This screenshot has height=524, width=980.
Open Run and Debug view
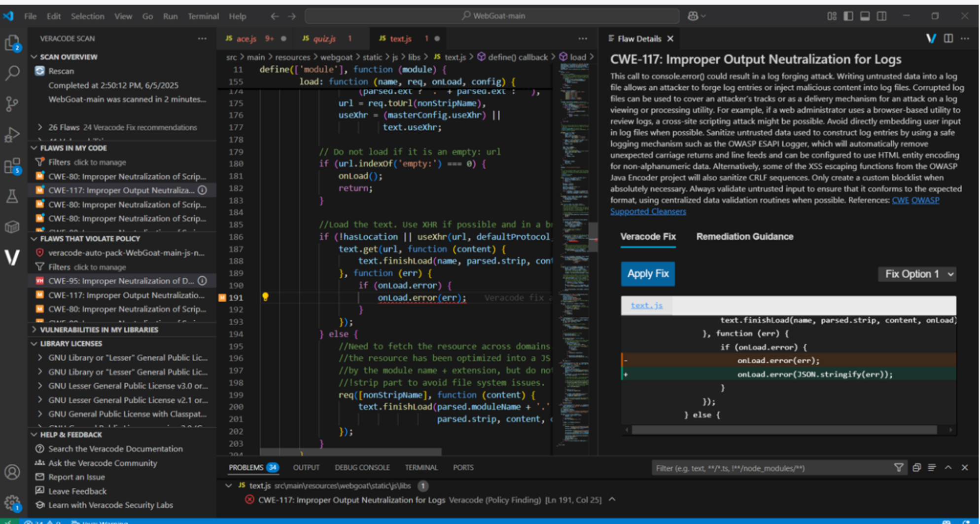[x=12, y=134]
